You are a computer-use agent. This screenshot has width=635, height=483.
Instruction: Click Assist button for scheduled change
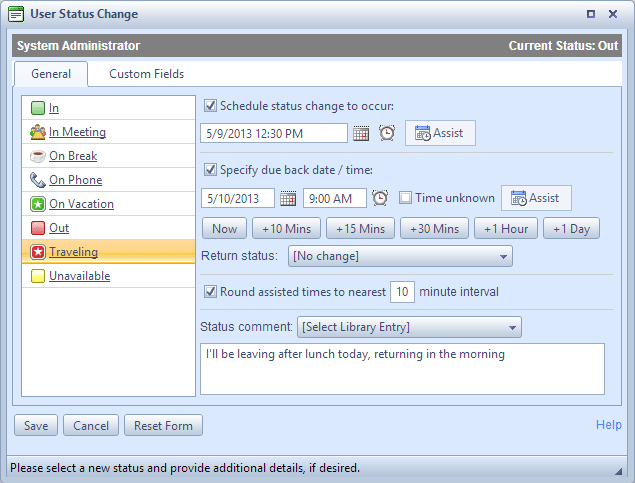tap(440, 133)
